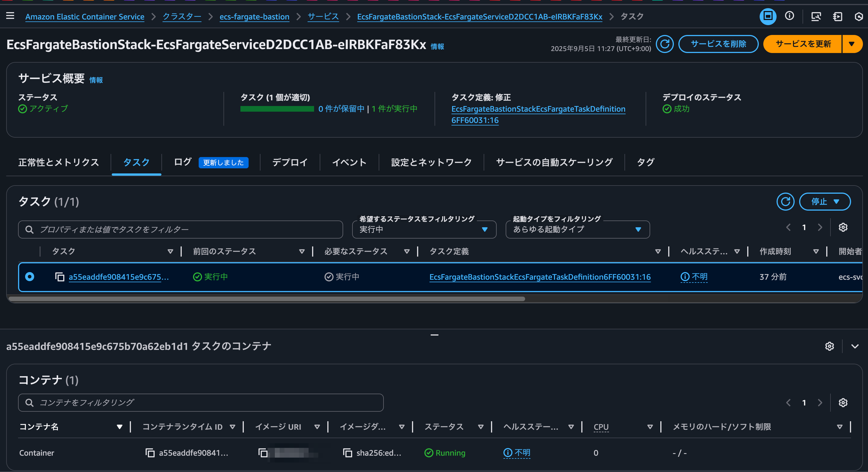This screenshot has width=868, height=472.
Task: Switch to イベント tab
Action: point(349,162)
